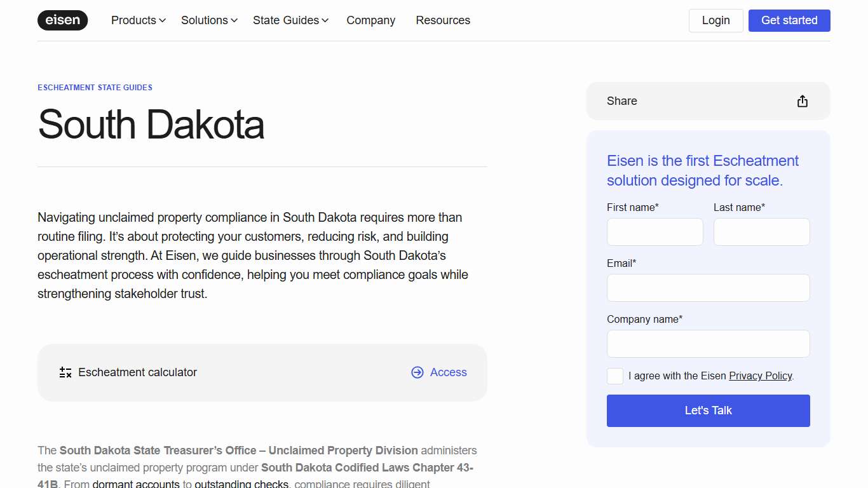Click the share upload icon
Viewport: 868px width, 488px height.
[803, 101]
